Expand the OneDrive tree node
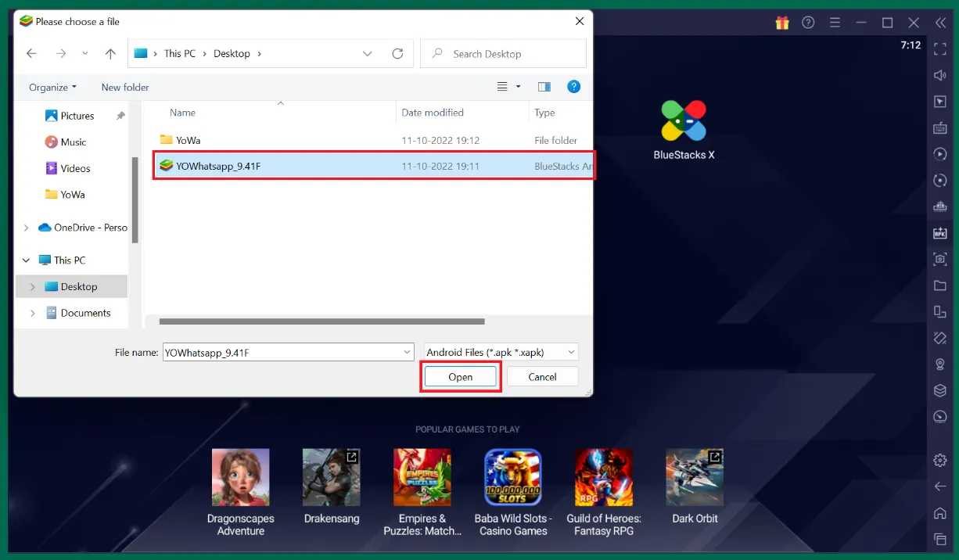The image size is (959, 560). 27,228
